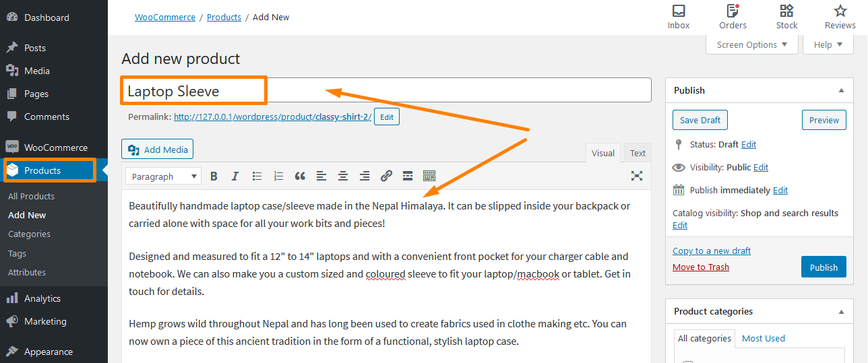The height and width of the screenshot is (363, 868).
Task: Insert or edit link icon
Action: point(386,176)
